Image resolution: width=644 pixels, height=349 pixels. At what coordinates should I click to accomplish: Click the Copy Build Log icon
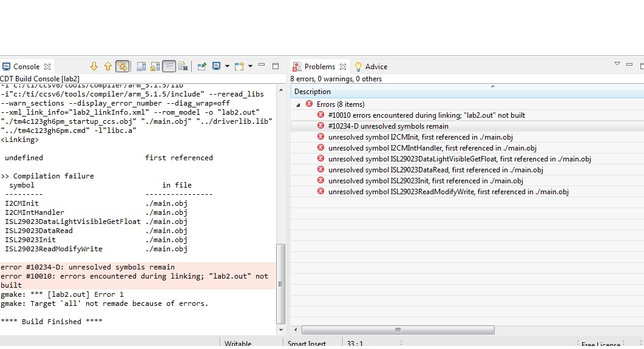click(x=141, y=67)
